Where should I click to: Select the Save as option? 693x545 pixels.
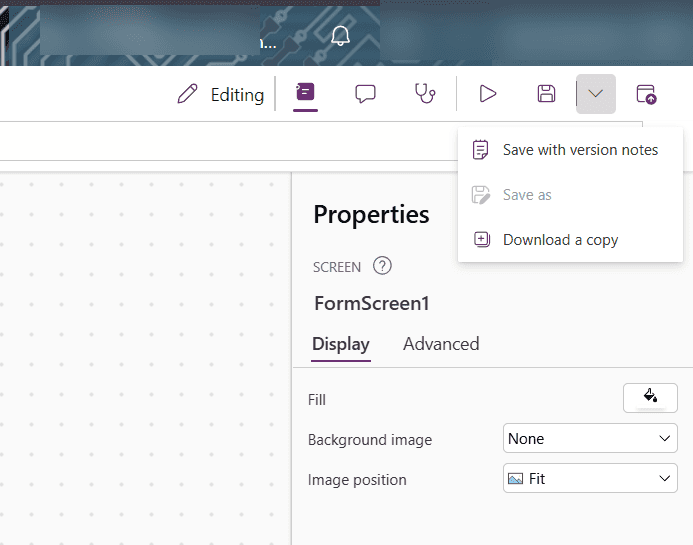pyautogui.click(x=570, y=195)
